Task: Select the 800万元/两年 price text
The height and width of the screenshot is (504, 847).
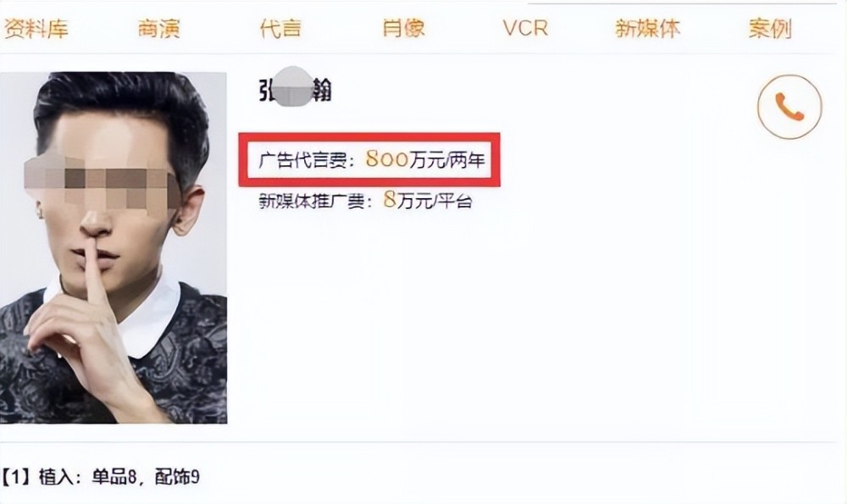Action: 426,159
